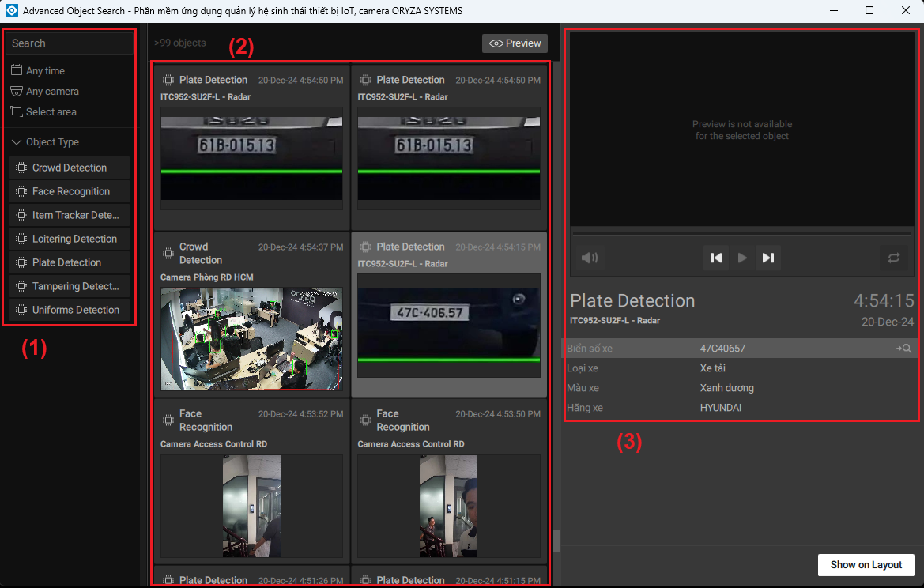The width and height of the screenshot is (924, 588).
Task: Filter by Uniforms Detection type
Action: (x=70, y=309)
